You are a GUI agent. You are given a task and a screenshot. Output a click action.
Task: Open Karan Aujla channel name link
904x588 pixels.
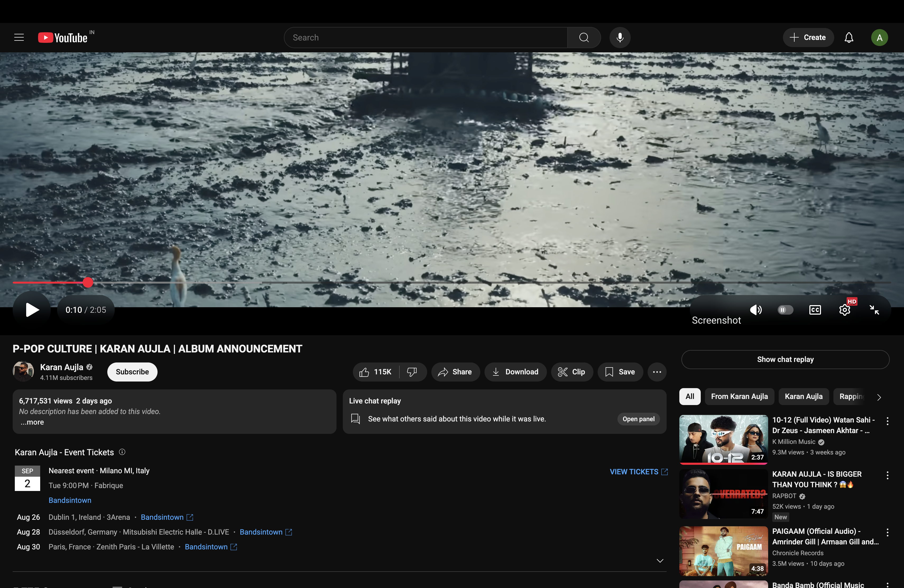click(x=62, y=367)
